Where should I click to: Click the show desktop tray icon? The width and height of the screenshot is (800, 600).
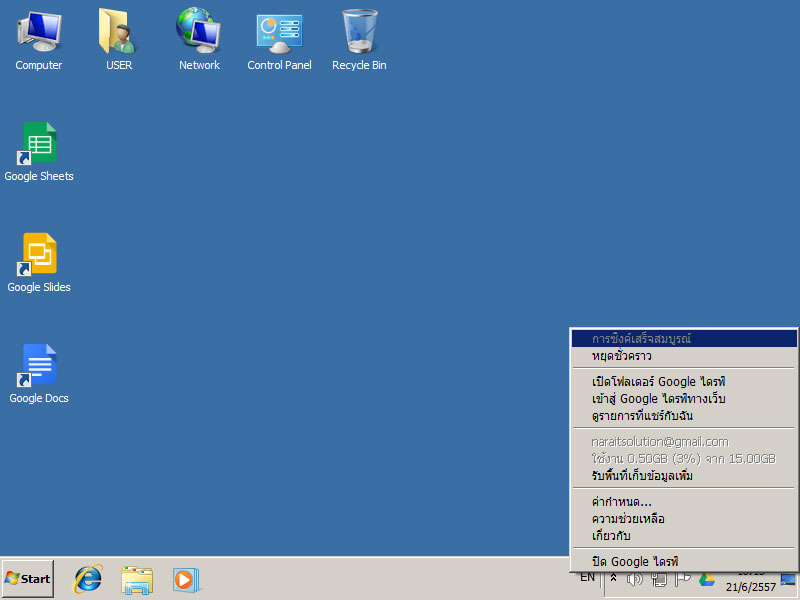[788, 580]
